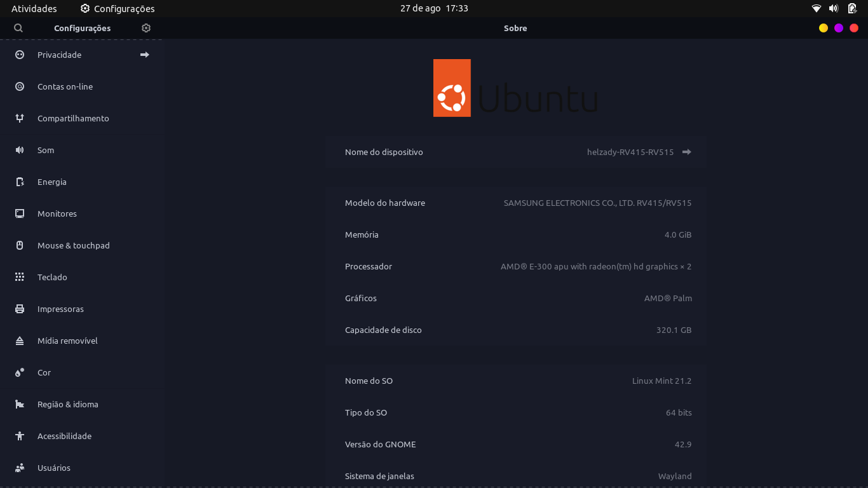Click the Região & idioma flag icon
868x488 pixels.
(x=20, y=404)
